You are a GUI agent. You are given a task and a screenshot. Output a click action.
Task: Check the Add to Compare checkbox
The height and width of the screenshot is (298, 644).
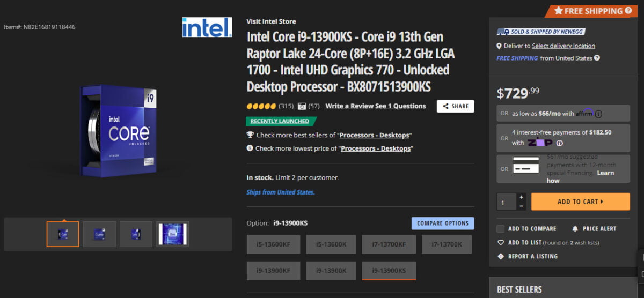[x=501, y=229]
